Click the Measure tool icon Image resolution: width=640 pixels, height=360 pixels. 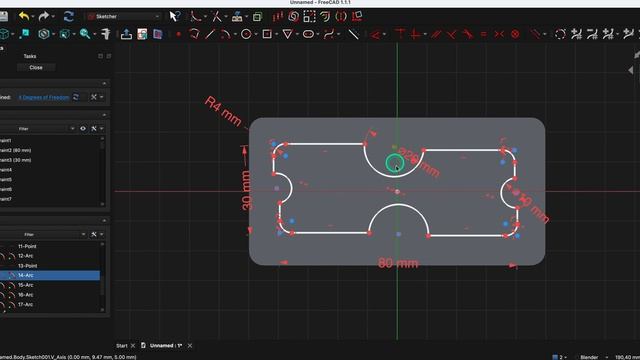(106, 34)
